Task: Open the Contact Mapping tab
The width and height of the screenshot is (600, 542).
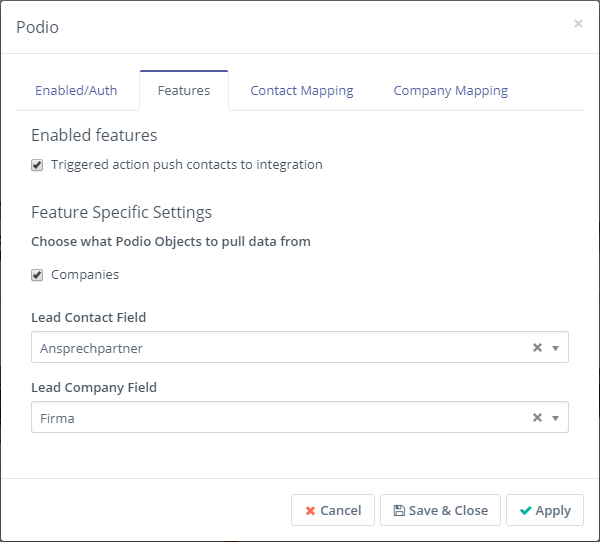Action: click(x=301, y=90)
